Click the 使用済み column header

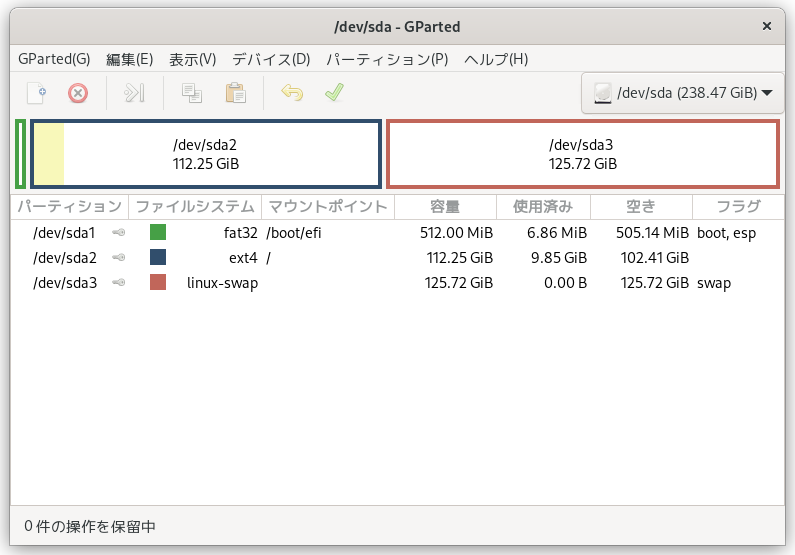543,207
